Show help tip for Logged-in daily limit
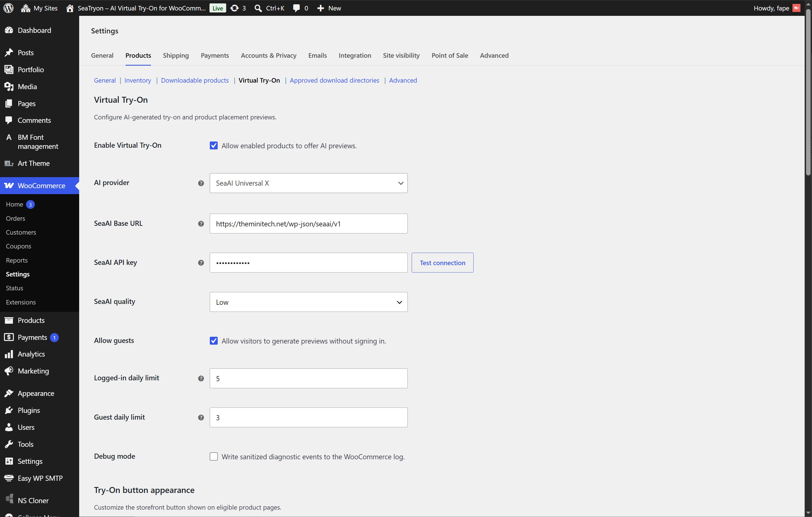 201,379
